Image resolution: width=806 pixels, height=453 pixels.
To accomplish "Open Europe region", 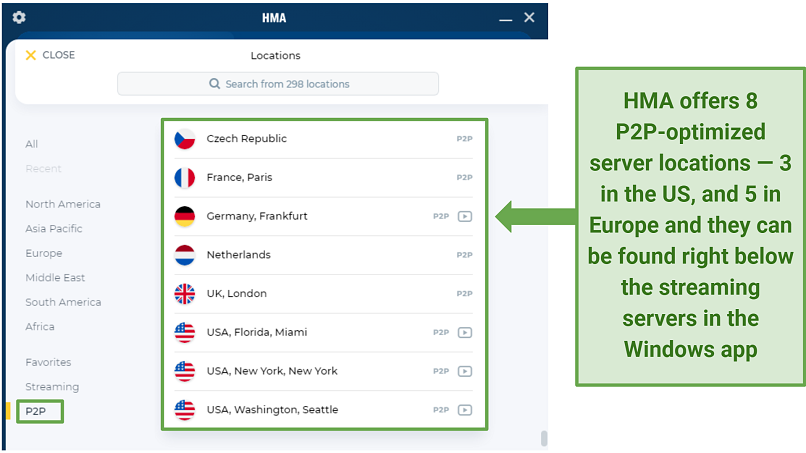I will pos(44,253).
